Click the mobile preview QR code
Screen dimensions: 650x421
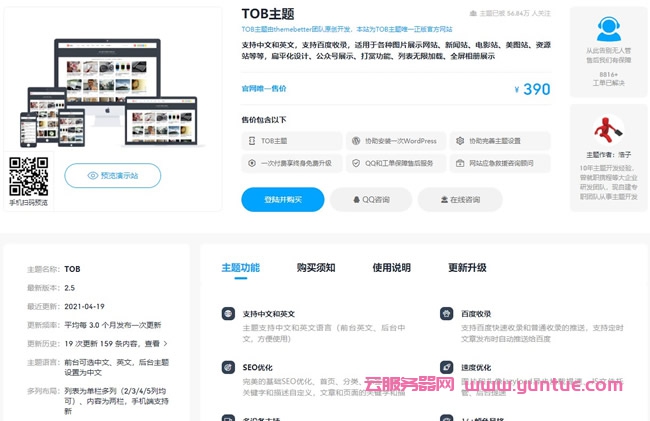(28, 176)
